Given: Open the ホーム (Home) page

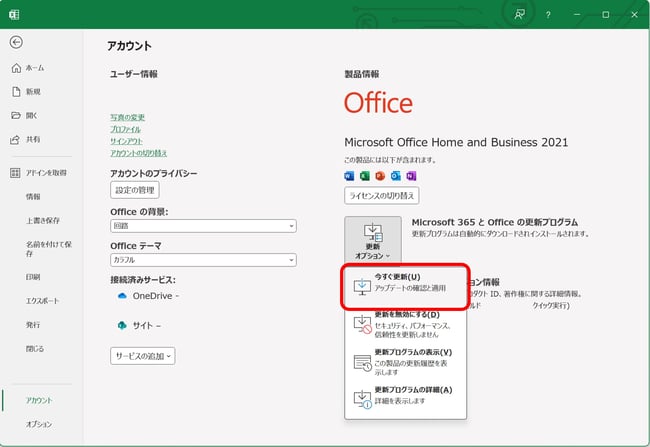Looking at the screenshot, I should pos(35,68).
